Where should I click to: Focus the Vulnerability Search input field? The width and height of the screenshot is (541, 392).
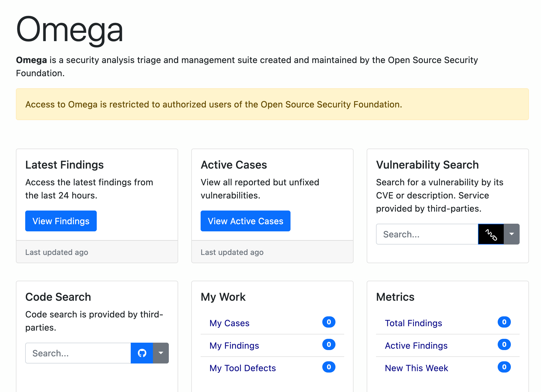427,234
